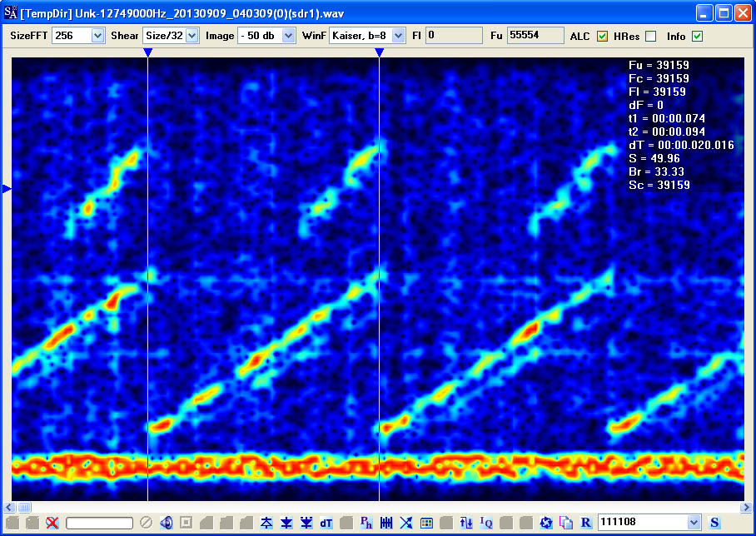
Task: Click the red X delete icon
Action: pyautogui.click(x=52, y=523)
